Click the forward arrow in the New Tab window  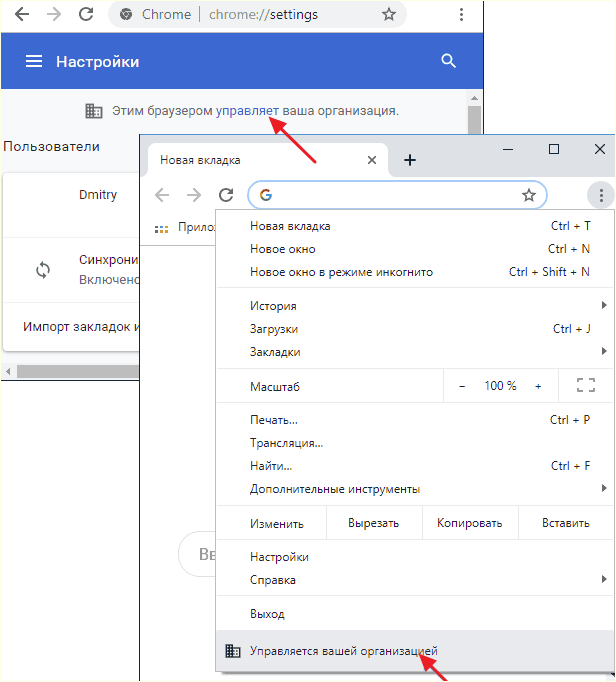(194, 195)
